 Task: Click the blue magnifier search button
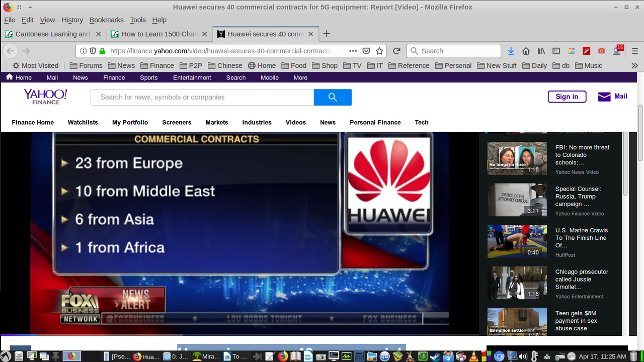[x=333, y=97]
